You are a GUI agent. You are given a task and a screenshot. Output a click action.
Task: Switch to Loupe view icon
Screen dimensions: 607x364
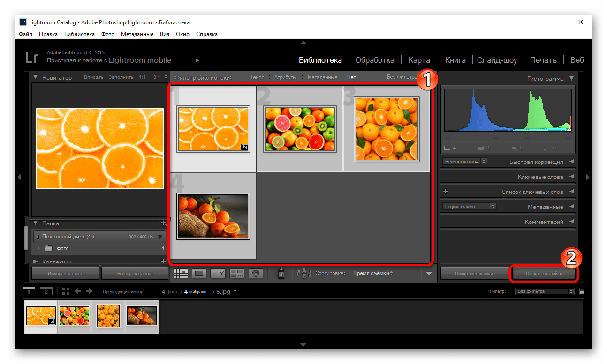pyautogui.click(x=199, y=274)
